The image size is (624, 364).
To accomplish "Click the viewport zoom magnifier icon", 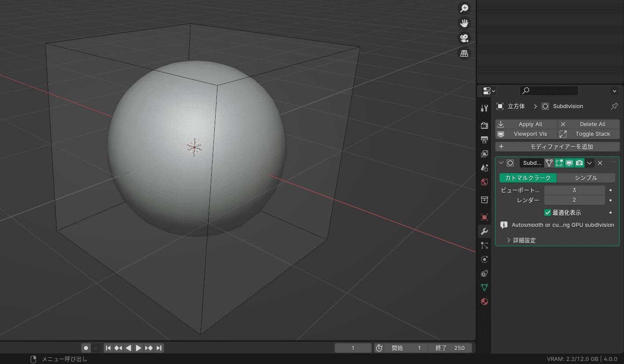I will pyautogui.click(x=464, y=8).
